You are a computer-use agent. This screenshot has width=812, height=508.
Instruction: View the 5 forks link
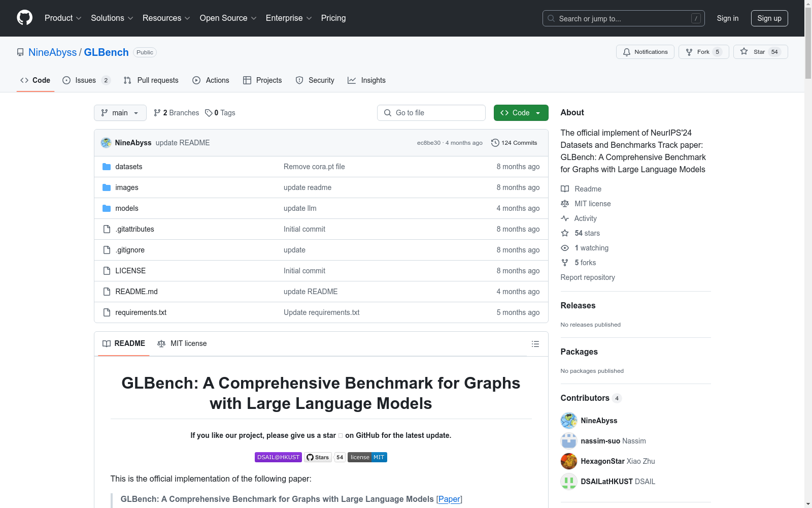[579, 263]
